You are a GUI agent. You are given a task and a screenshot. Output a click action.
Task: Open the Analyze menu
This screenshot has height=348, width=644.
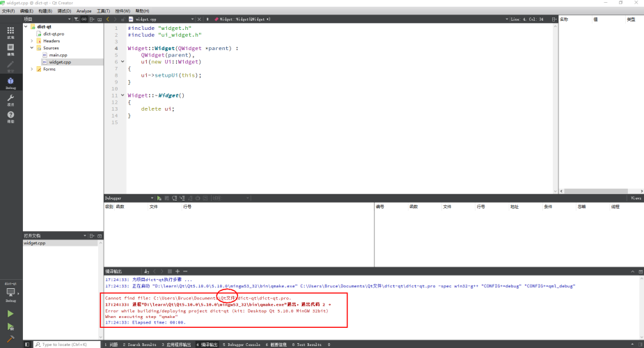(84, 11)
